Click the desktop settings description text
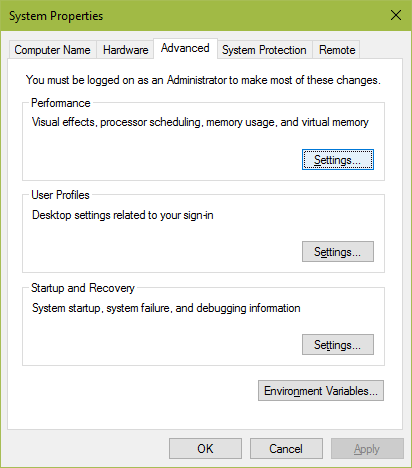Image resolution: width=412 pixels, height=468 pixels. [123, 215]
